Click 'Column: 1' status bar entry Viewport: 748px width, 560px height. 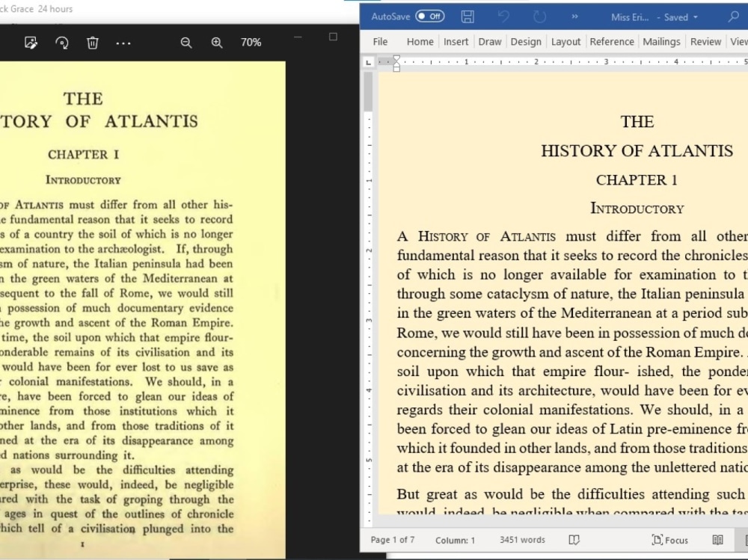click(x=455, y=540)
